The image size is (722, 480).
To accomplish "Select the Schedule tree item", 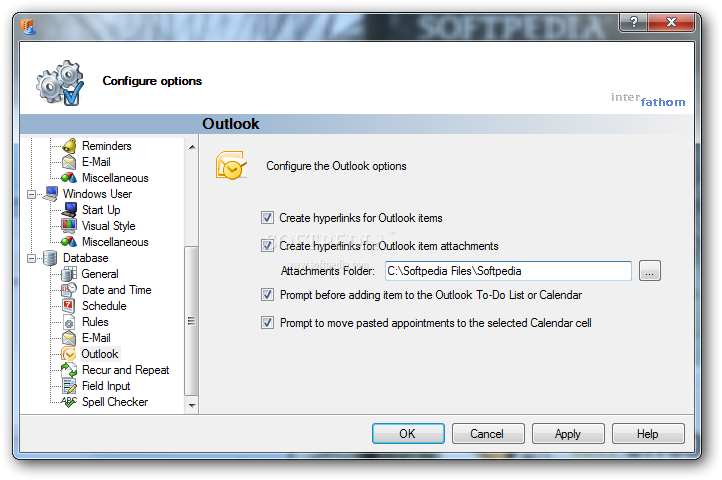I will (x=104, y=306).
